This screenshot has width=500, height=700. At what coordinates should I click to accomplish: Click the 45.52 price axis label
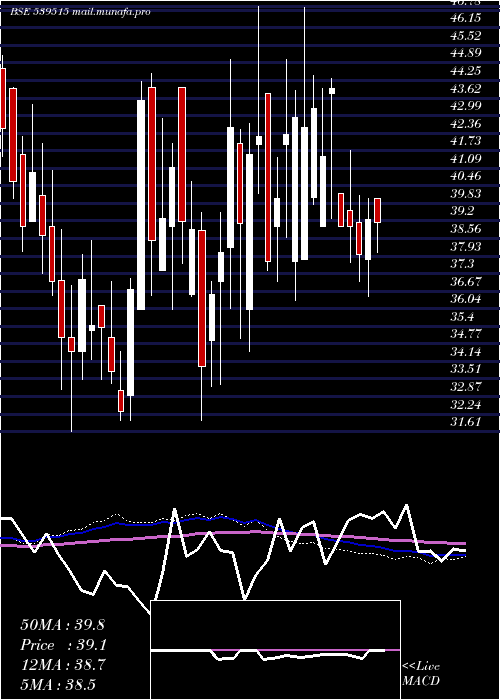(466, 36)
